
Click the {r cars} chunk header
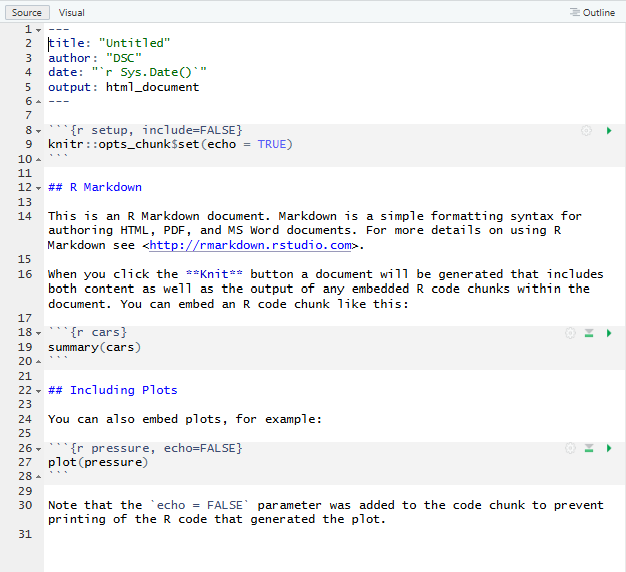[x=87, y=332]
